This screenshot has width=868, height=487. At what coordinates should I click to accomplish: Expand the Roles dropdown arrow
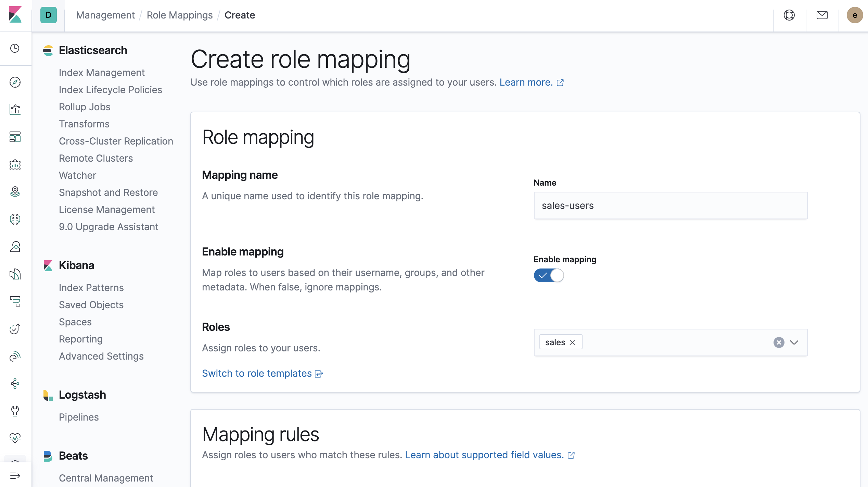pyautogui.click(x=794, y=342)
